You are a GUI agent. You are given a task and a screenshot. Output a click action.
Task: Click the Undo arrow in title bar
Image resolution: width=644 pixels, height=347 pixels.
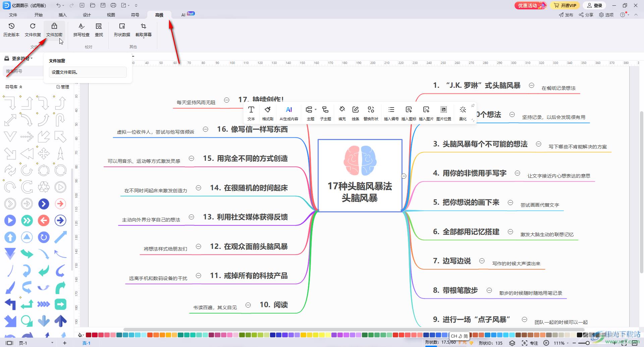[x=59, y=5]
